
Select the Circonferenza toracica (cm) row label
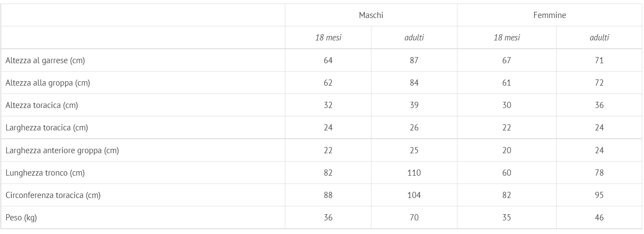click(x=53, y=195)
